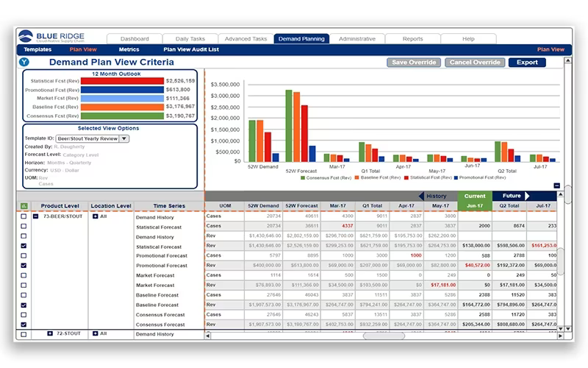Open the Dashboard tab
588x368 pixels.
coord(135,39)
